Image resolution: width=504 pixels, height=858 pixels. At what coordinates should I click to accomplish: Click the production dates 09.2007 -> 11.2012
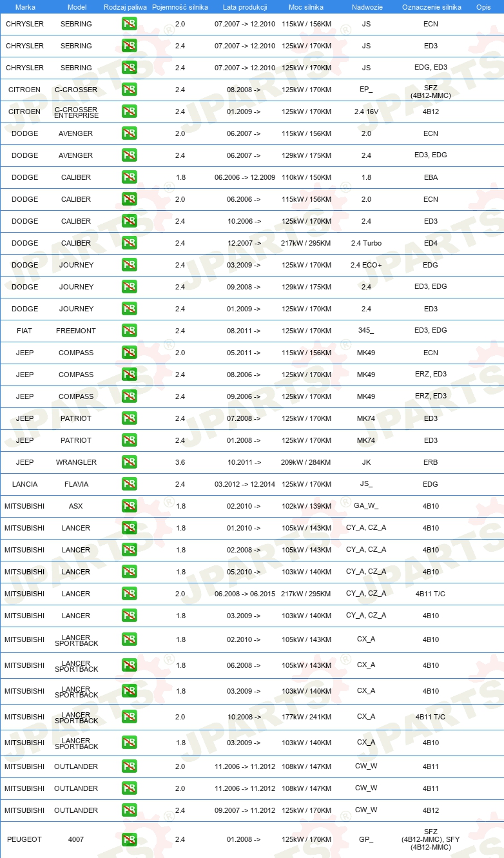[x=245, y=810]
